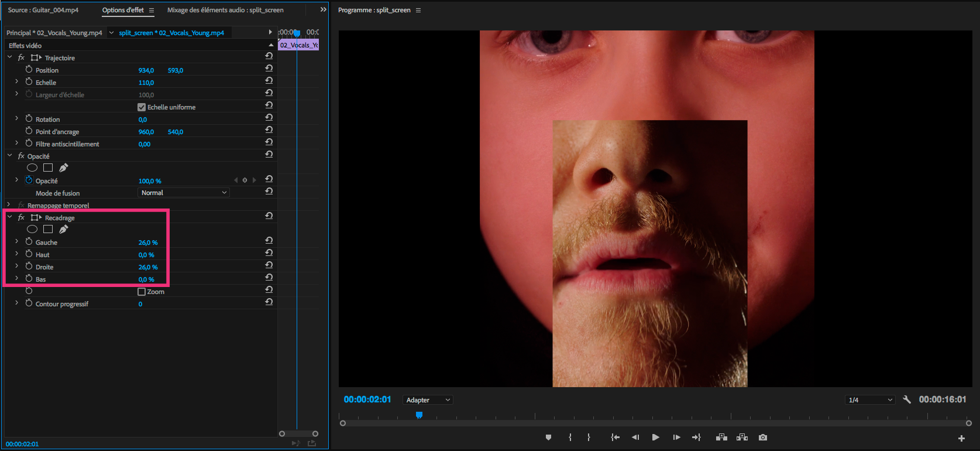Select the free draw bezier pen under Opacité
The width and height of the screenshot is (980, 451).
(63, 168)
